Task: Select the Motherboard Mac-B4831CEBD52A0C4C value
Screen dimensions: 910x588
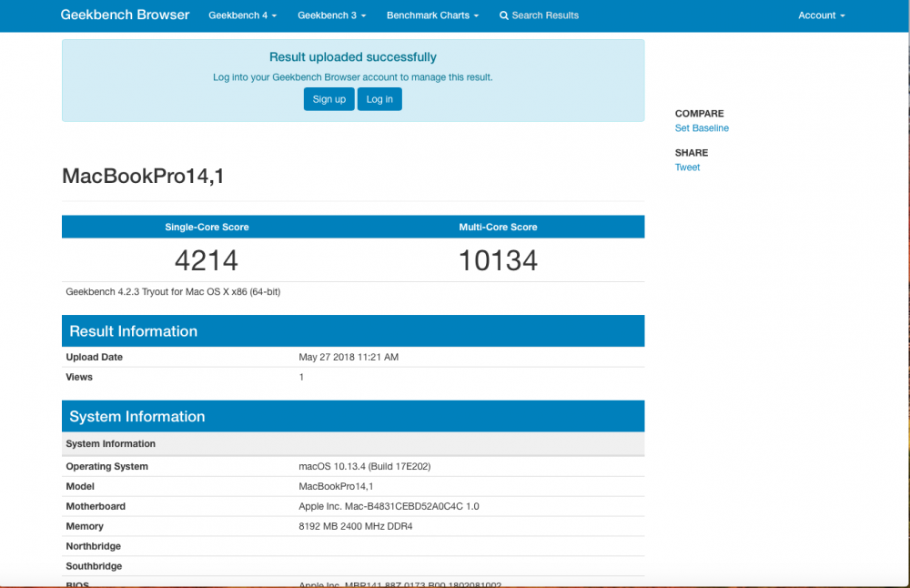Action: click(x=389, y=506)
